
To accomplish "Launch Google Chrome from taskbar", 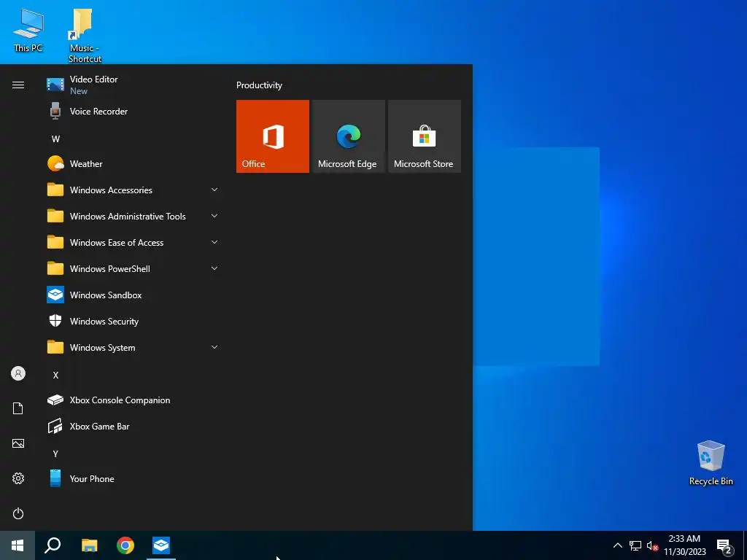I will 125,545.
